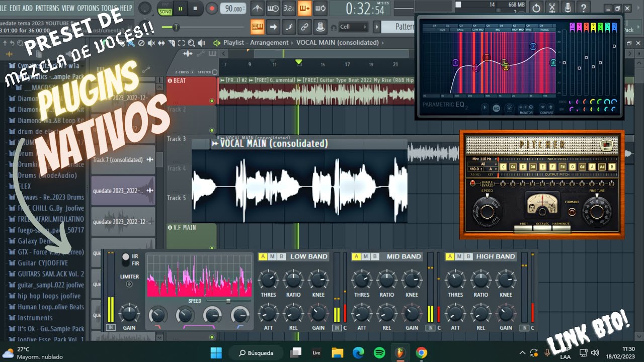Click the red record button
The image size is (644, 362).
(x=212, y=9)
